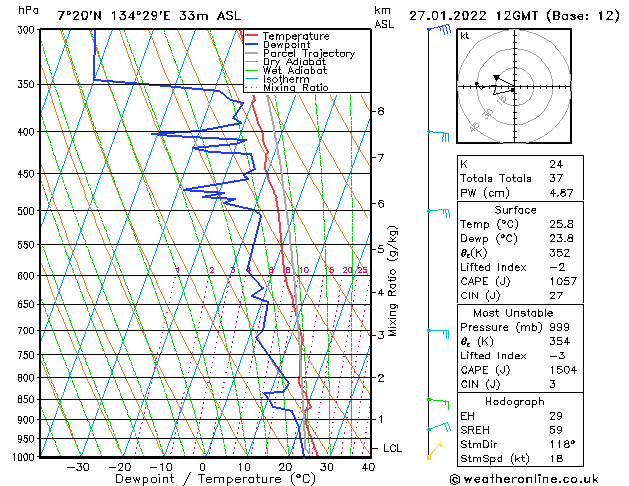Click the EH value 29
Viewport: 629px width, 486px height.
pos(556,416)
